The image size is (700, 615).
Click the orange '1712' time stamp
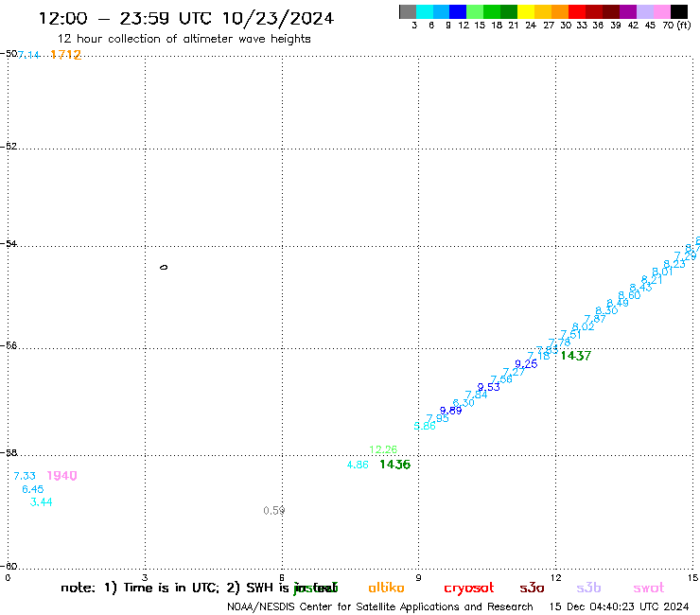[65, 55]
